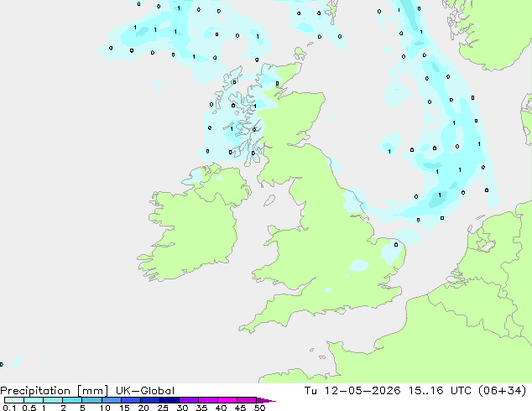Image resolution: width=532 pixels, height=411 pixels.
Task: Click the 1–2 mm legend color swatch
Action: (x=53, y=400)
